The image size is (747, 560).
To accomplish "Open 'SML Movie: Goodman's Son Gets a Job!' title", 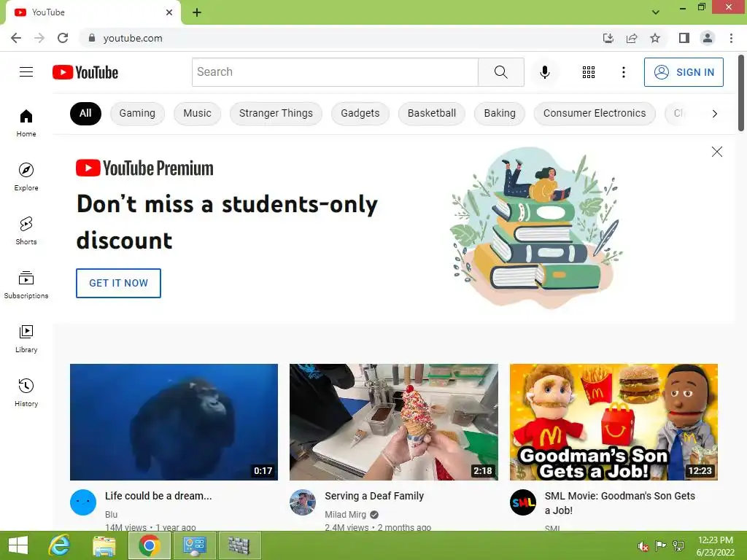I will pos(620,503).
